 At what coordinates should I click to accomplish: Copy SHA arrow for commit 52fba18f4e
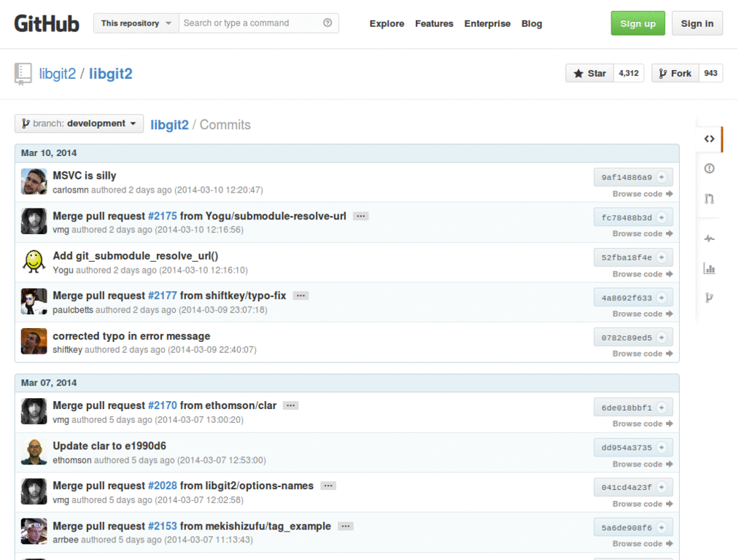tap(661, 257)
